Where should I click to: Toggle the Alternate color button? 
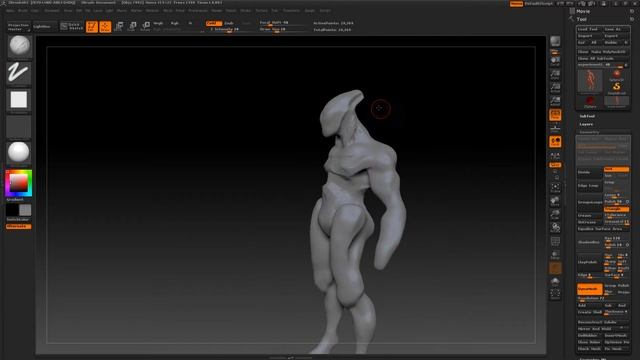[x=18, y=227]
